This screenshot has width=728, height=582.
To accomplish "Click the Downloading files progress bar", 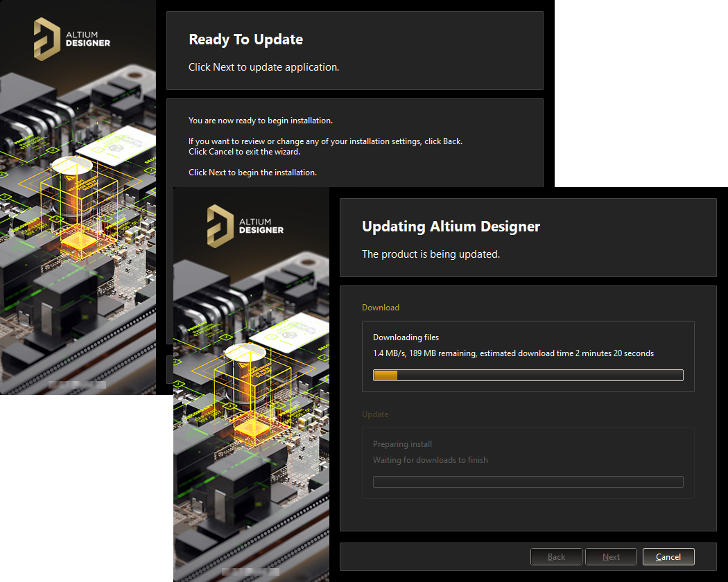I will point(528,375).
